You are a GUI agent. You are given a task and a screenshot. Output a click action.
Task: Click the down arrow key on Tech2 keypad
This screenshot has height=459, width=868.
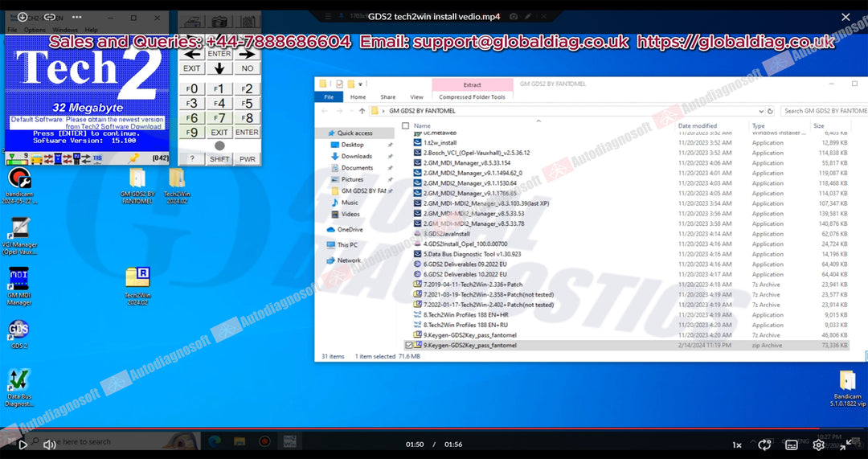pos(219,68)
